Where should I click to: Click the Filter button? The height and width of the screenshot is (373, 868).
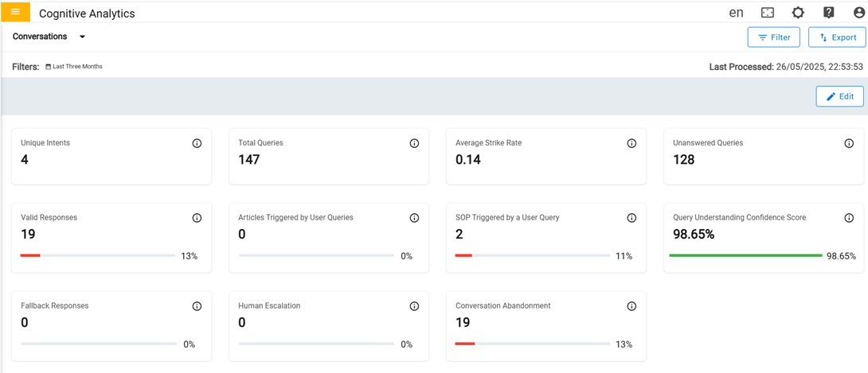(773, 37)
